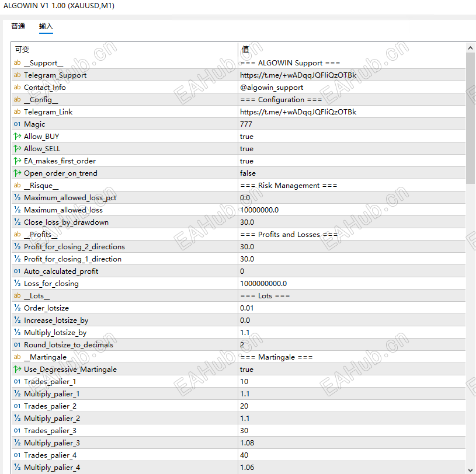Click the vertical scrollbar thumb

pyautogui.click(x=471, y=118)
